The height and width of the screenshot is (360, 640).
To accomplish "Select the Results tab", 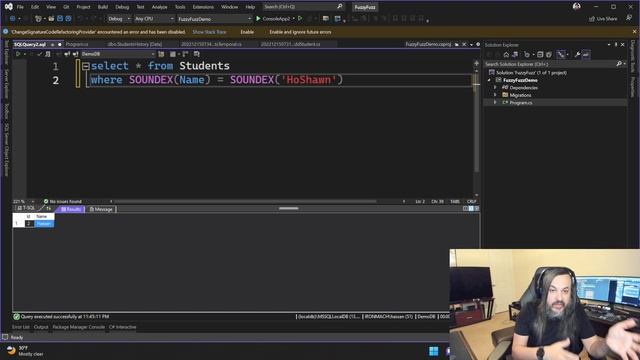I will pyautogui.click(x=71, y=209).
